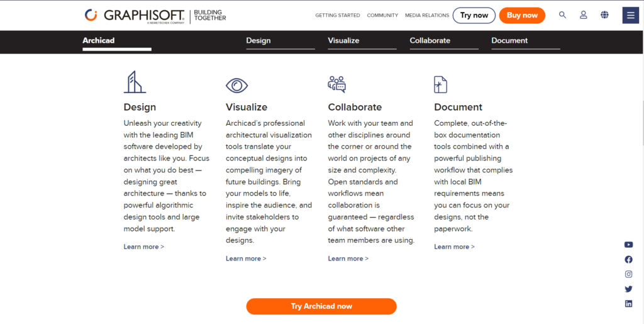Switch to the Collaborate subnavigation tab
644x324 pixels.
point(430,40)
